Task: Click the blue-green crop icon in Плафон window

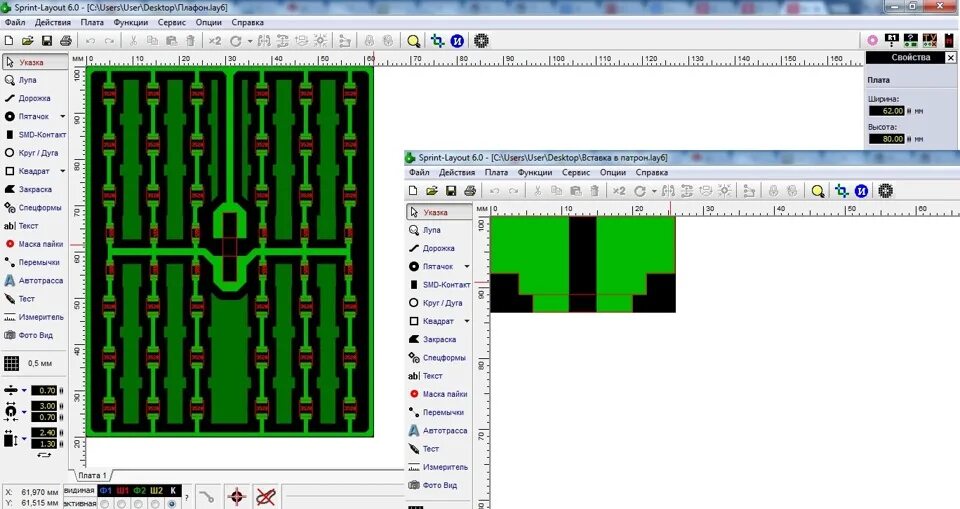Action: point(437,41)
